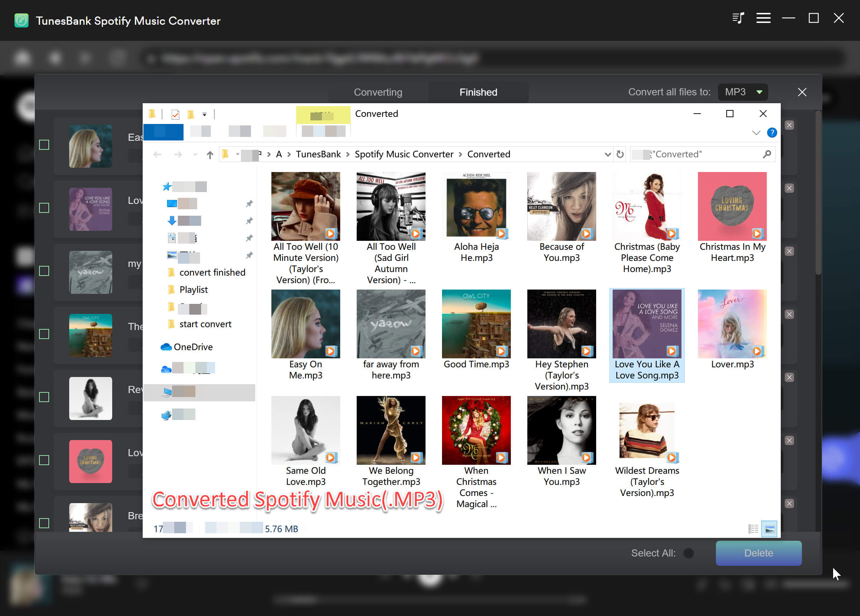Select Love You Like A Love Song.mp3
860x616 pixels.
tap(647, 335)
